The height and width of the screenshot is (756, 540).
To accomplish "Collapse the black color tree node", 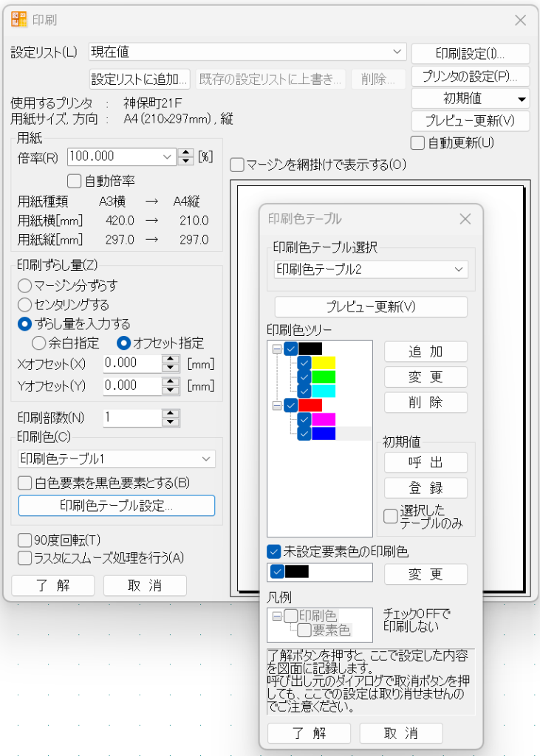I will tap(277, 349).
